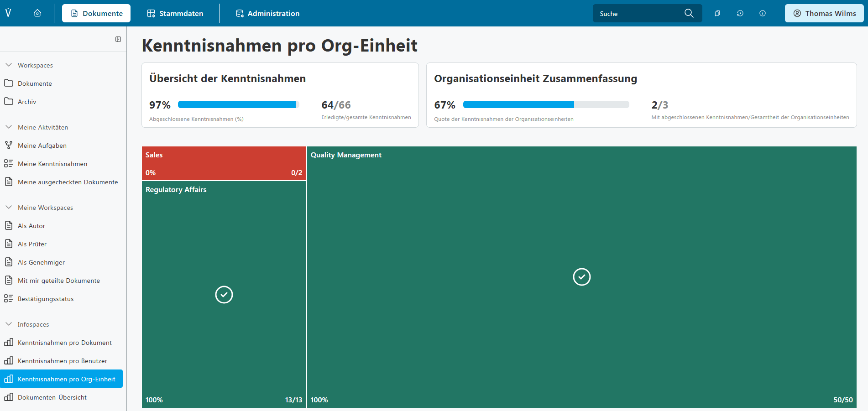Collapse the sidebar panel icon
This screenshot has height=411, width=868.
(x=118, y=39)
